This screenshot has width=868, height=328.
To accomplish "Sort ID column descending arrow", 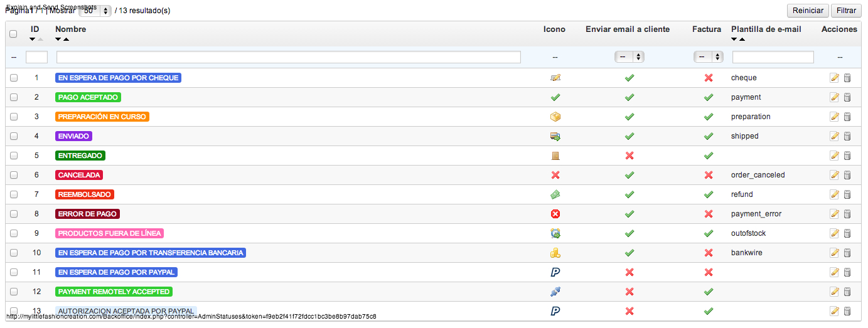I will click(33, 40).
